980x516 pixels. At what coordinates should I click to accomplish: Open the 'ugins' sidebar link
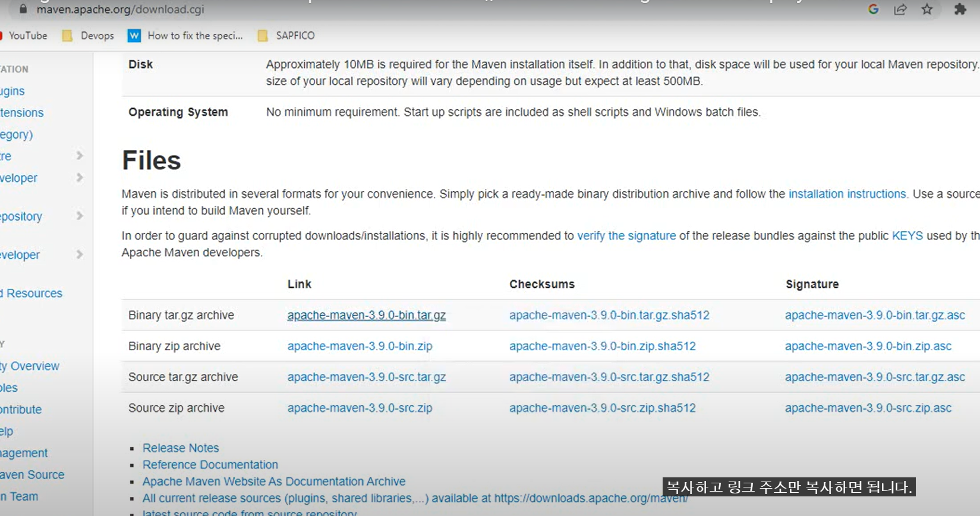click(12, 91)
